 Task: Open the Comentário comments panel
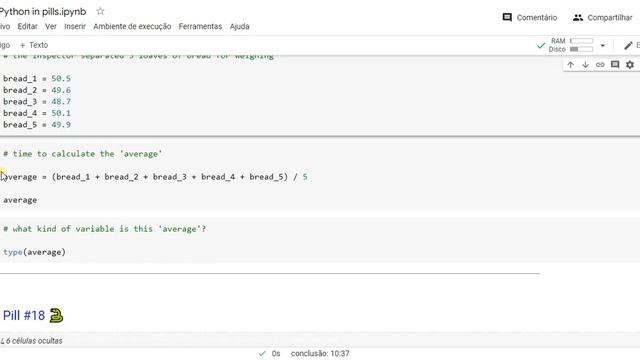click(x=530, y=18)
